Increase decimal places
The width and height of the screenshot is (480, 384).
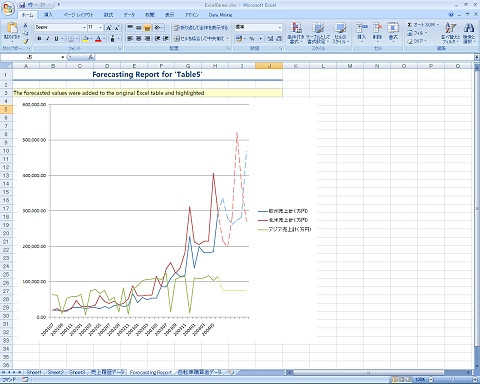(x=270, y=39)
